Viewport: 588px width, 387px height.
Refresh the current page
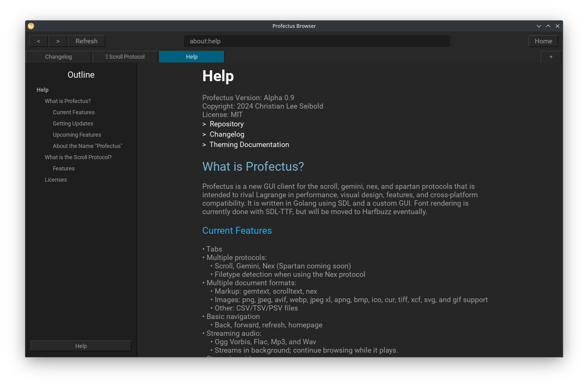point(86,41)
